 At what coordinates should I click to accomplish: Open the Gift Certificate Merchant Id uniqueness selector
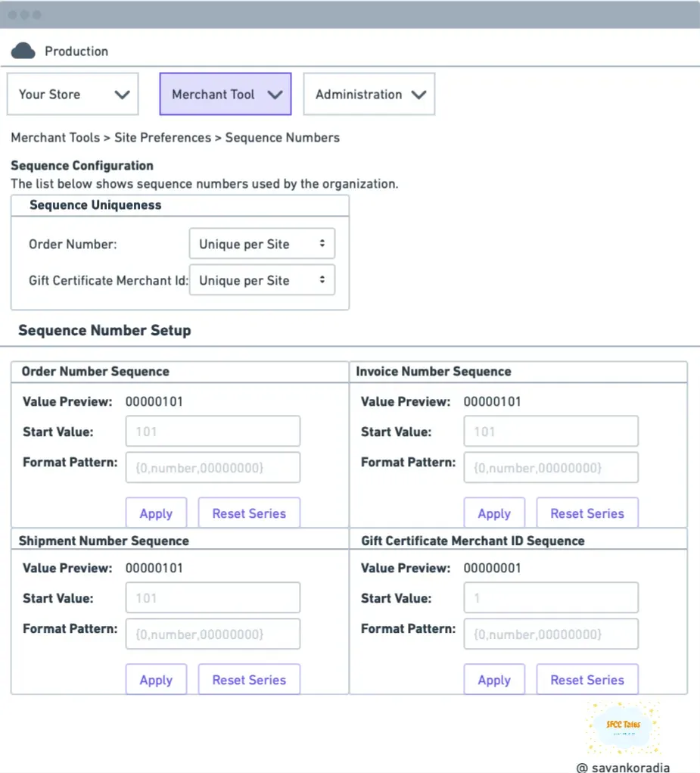(261, 280)
